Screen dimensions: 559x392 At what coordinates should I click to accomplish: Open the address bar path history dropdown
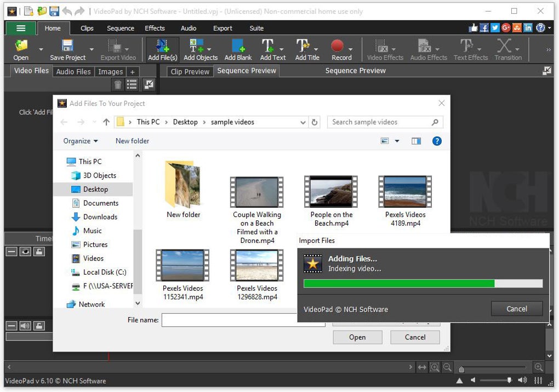click(x=303, y=122)
